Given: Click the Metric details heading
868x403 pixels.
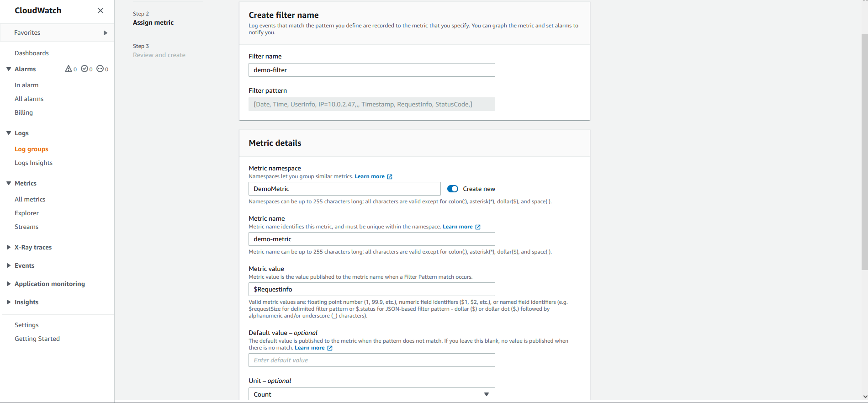Looking at the screenshot, I should (x=275, y=143).
